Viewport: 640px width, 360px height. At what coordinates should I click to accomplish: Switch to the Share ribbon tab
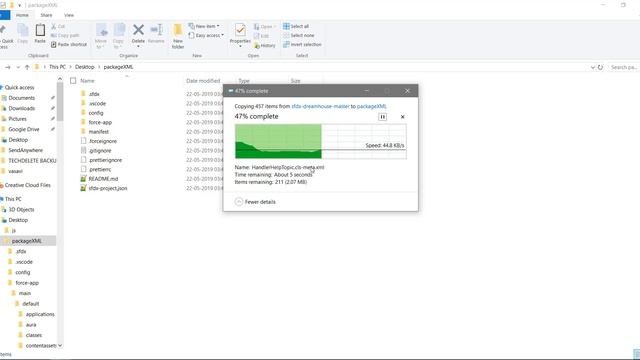coord(46,15)
